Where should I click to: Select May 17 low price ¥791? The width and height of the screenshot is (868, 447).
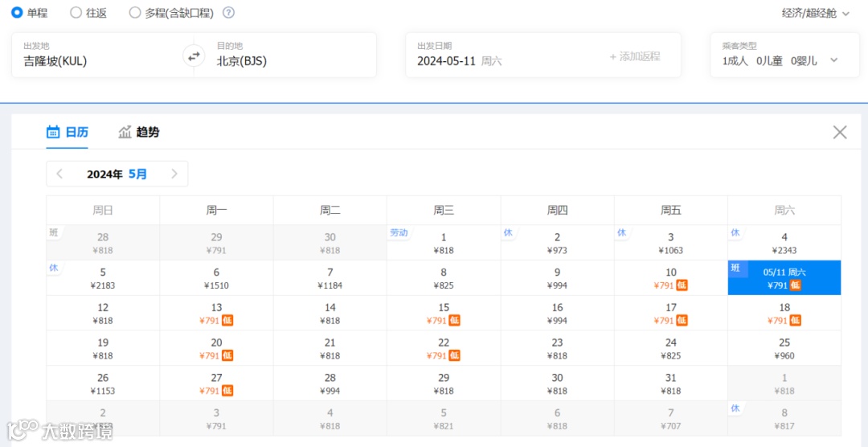(x=671, y=313)
